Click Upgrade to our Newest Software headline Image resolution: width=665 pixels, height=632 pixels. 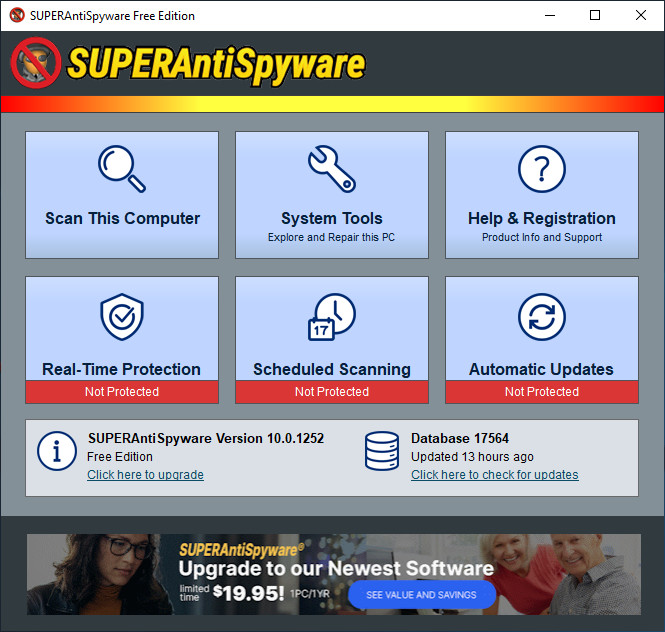coord(336,569)
